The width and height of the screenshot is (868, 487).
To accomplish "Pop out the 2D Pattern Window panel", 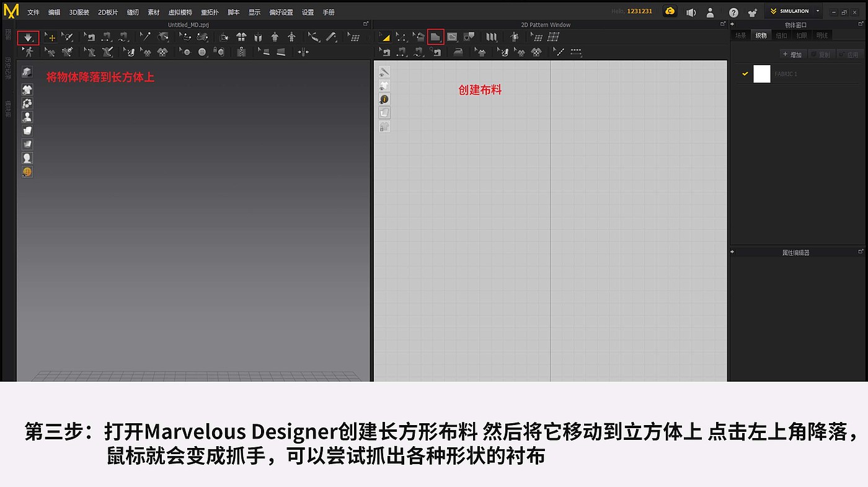I will pos(723,24).
